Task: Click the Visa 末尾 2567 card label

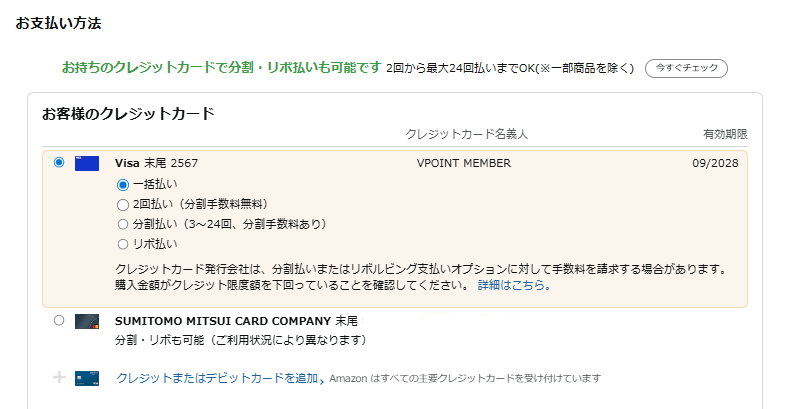Action: click(x=156, y=163)
